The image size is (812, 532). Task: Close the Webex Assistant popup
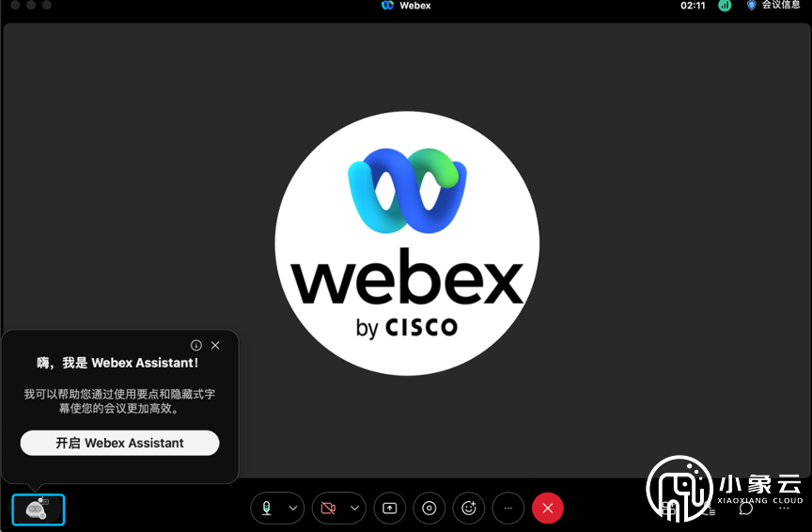(x=215, y=345)
